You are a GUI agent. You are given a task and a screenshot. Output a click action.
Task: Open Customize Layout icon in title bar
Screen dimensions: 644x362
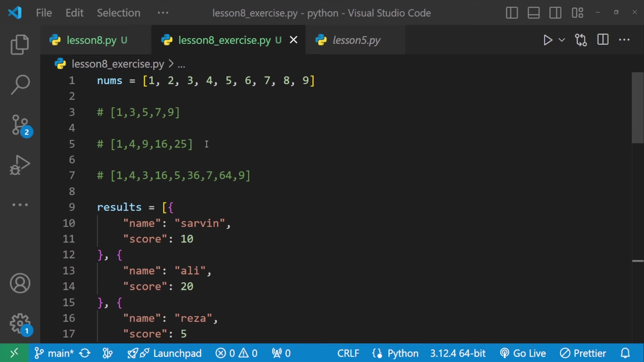click(578, 13)
